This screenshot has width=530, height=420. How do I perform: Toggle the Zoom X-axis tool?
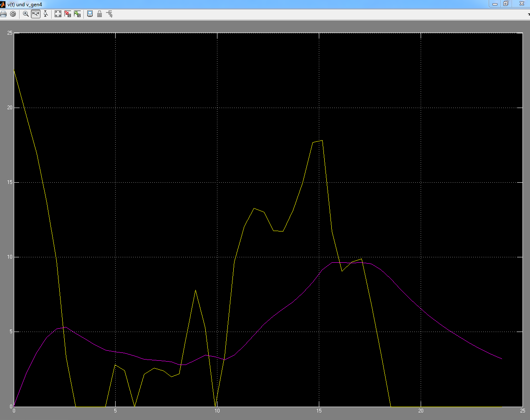coord(35,14)
